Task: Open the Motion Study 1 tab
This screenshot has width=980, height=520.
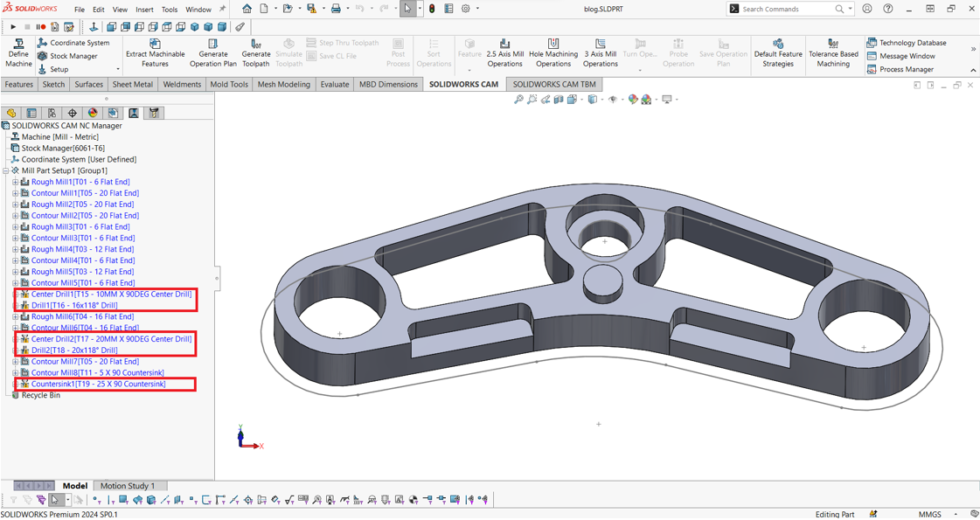Action: pos(127,486)
